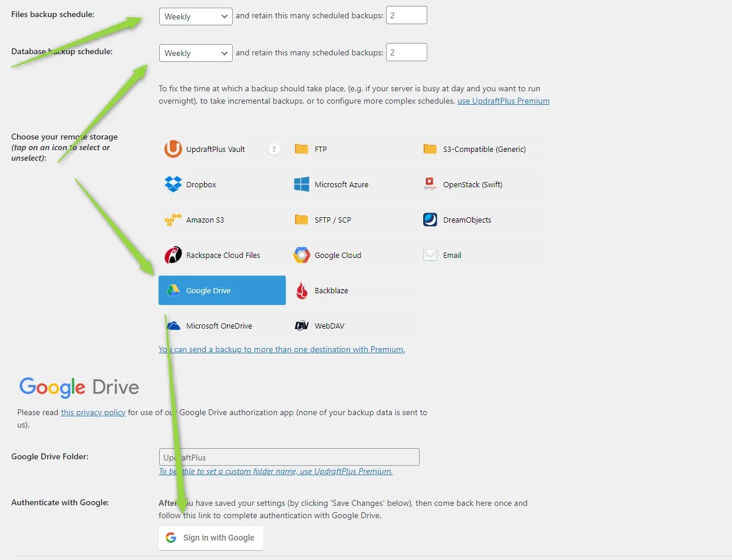Click the Google Drive Folder input field

289,457
